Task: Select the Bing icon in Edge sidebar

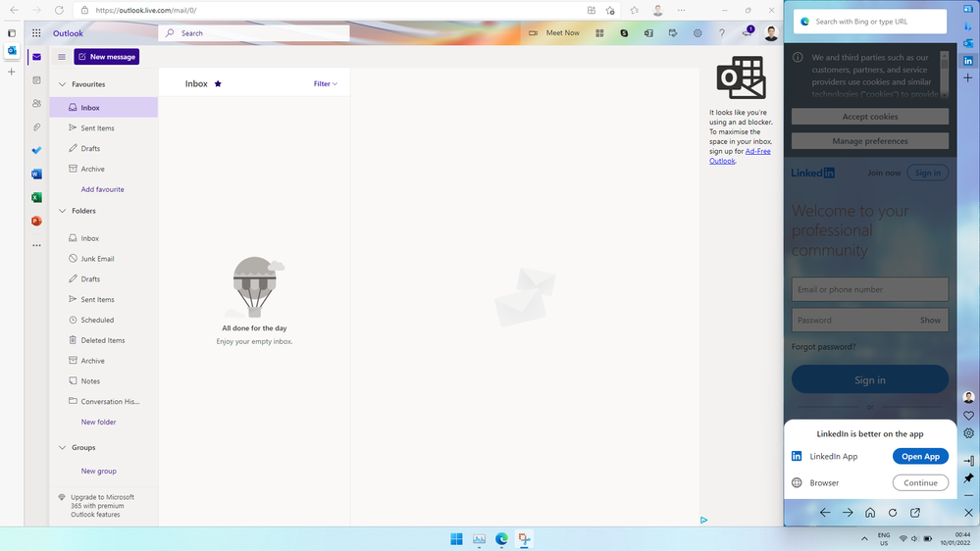Action: 968,25
